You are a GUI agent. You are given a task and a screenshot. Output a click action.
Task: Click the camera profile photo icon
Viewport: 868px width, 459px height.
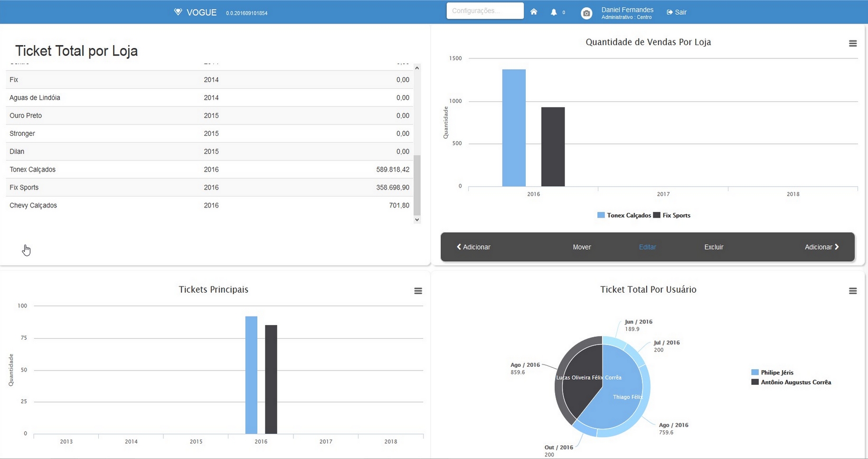click(586, 13)
